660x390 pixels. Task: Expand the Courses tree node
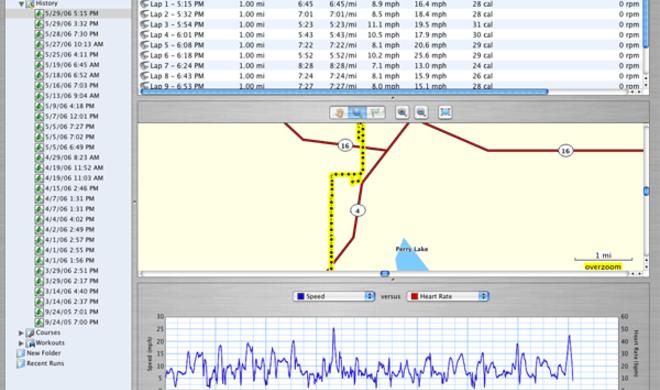21,333
